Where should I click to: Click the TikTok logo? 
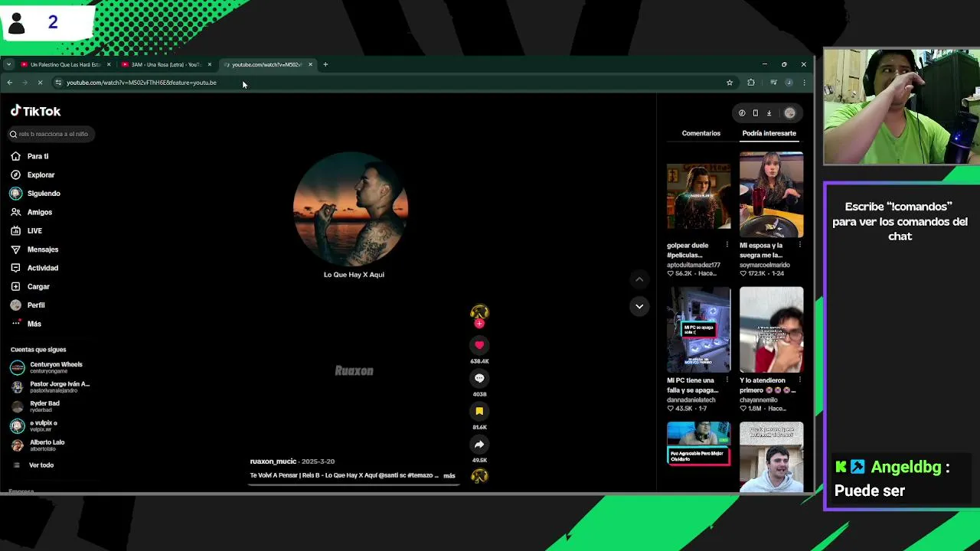click(x=35, y=111)
